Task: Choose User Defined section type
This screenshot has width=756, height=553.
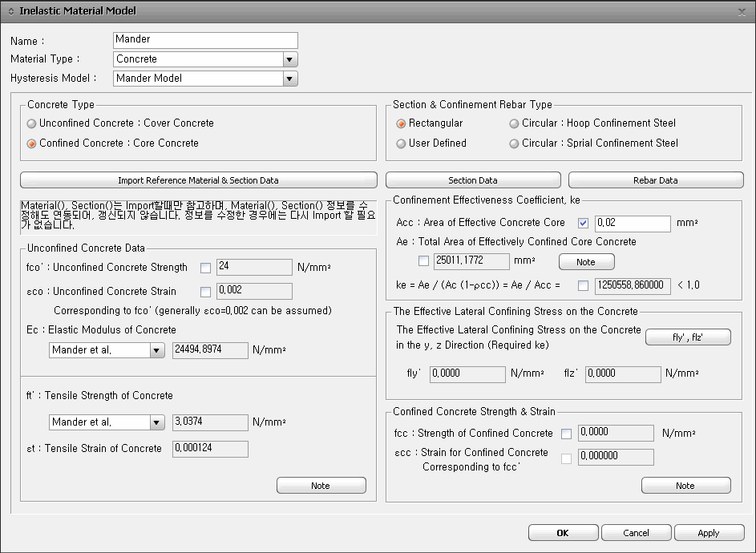Action: click(401, 143)
